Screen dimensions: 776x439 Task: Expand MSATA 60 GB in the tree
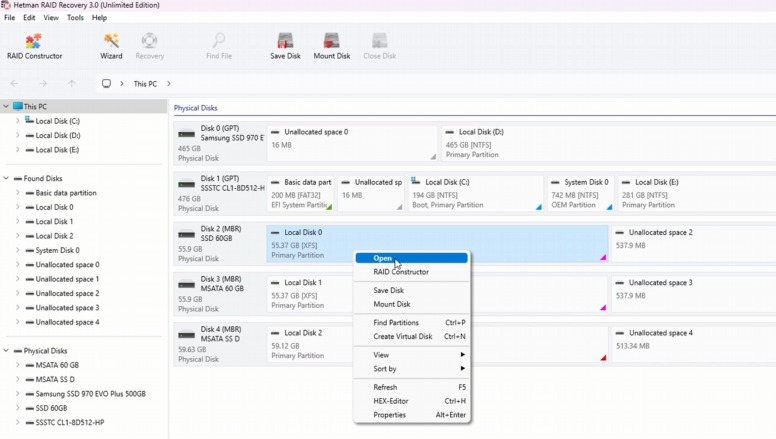point(18,365)
